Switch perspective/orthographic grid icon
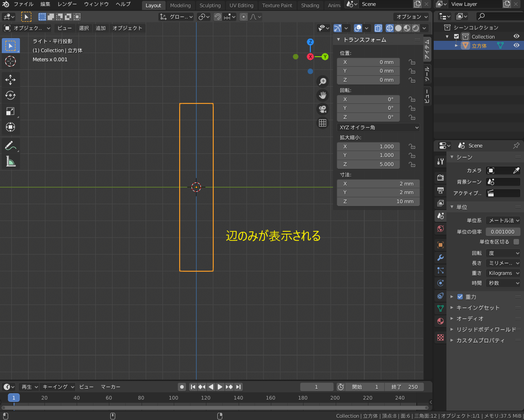524x420 pixels. pyautogui.click(x=323, y=123)
